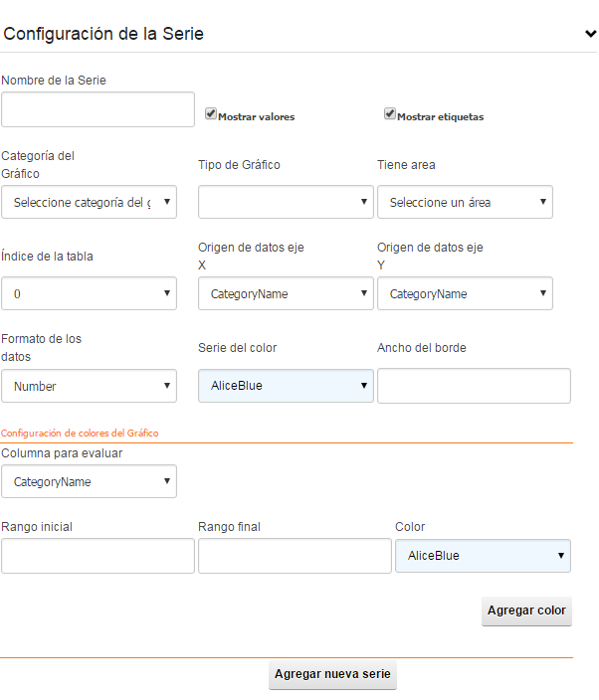Toggle the Mostrar etiquetas checkbox
This screenshot has width=599, height=700.
tap(390, 113)
